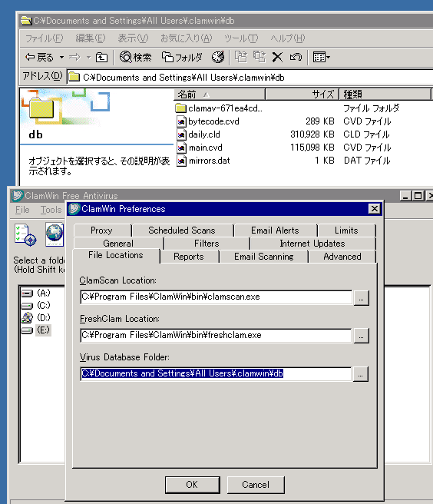The width and height of the screenshot is (433, 504).
Task: Switch to the Scheduled Scans tab
Action: [182, 230]
